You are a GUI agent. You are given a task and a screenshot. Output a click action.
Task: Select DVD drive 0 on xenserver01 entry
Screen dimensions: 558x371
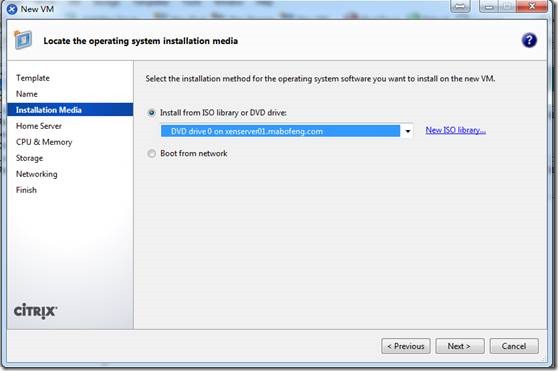(280, 131)
